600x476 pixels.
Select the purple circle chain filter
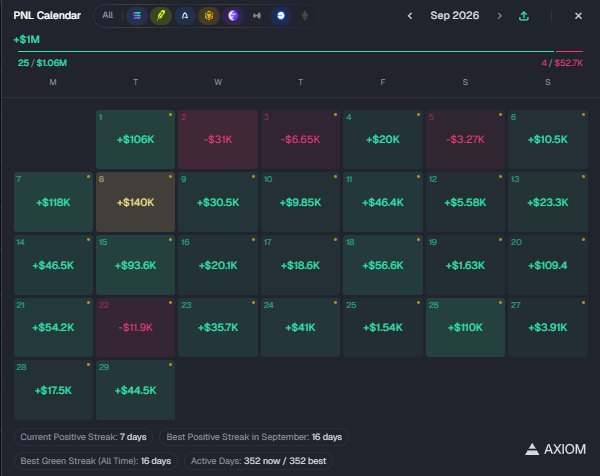233,16
